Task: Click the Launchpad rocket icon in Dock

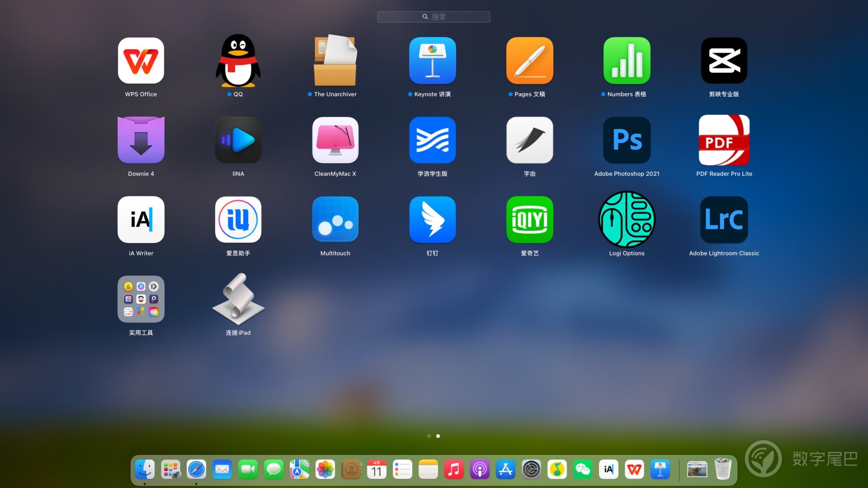Action: 171,469
